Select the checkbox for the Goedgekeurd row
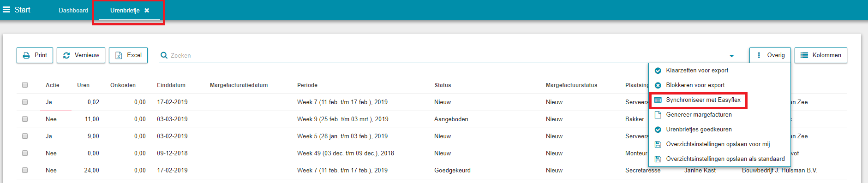 [x=25, y=170]
